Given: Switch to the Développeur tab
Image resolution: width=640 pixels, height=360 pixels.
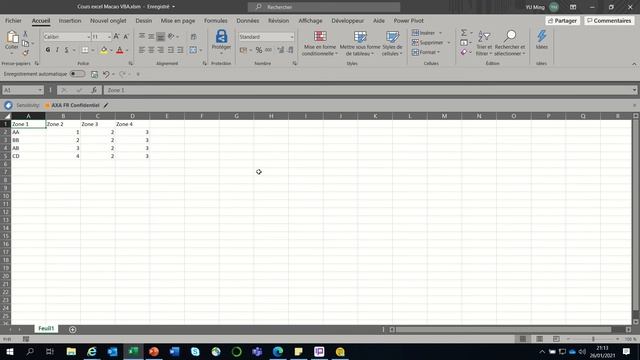Looking at the screenshot, I should pos(347,20).
